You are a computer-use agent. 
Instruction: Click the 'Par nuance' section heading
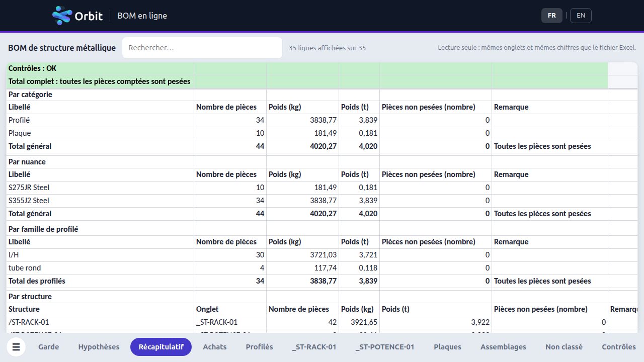pyautogui.click(x=100, y=162)
